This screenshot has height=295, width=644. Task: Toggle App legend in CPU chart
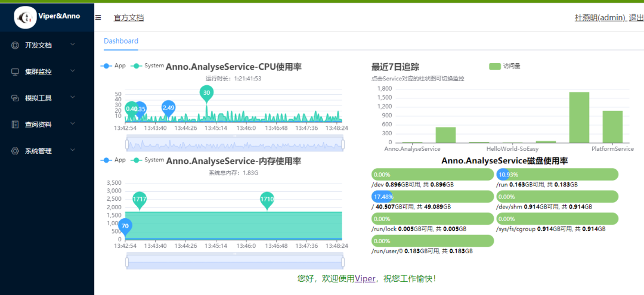(x=113, y=66)
